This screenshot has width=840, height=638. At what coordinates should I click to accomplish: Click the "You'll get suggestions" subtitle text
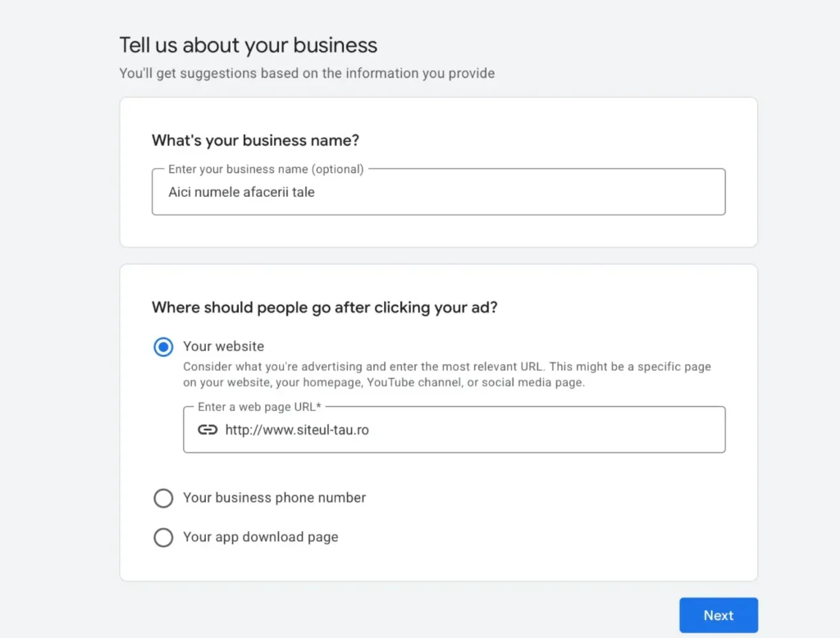click(307, 73)
